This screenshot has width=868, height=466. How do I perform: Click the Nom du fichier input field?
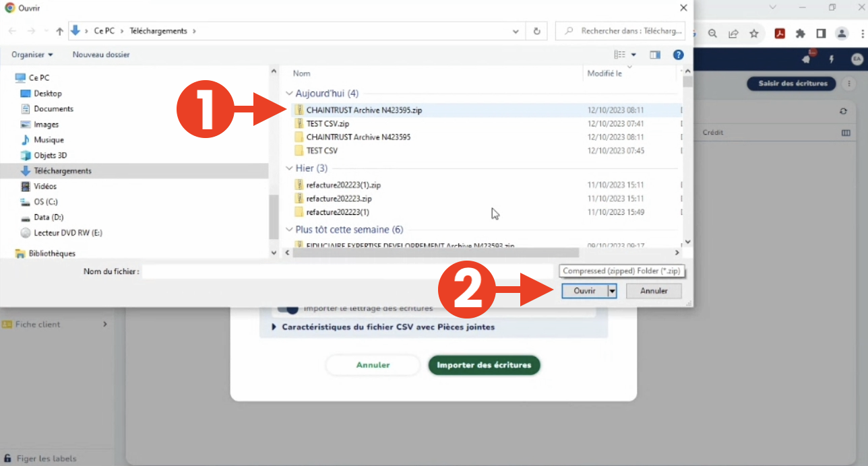click(347, 271)
